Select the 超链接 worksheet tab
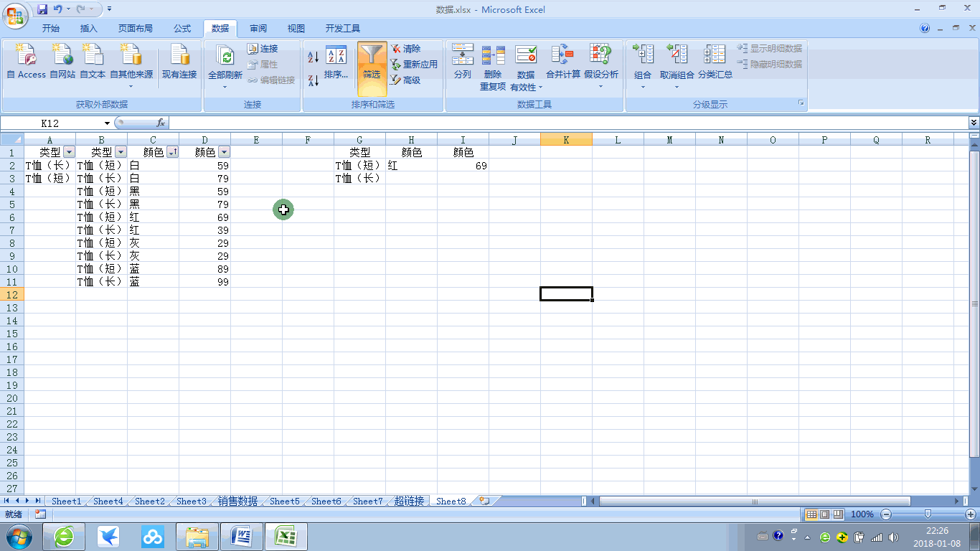This screenshot has width=980, height=551. pyautogui.click(x=409, y=501)
